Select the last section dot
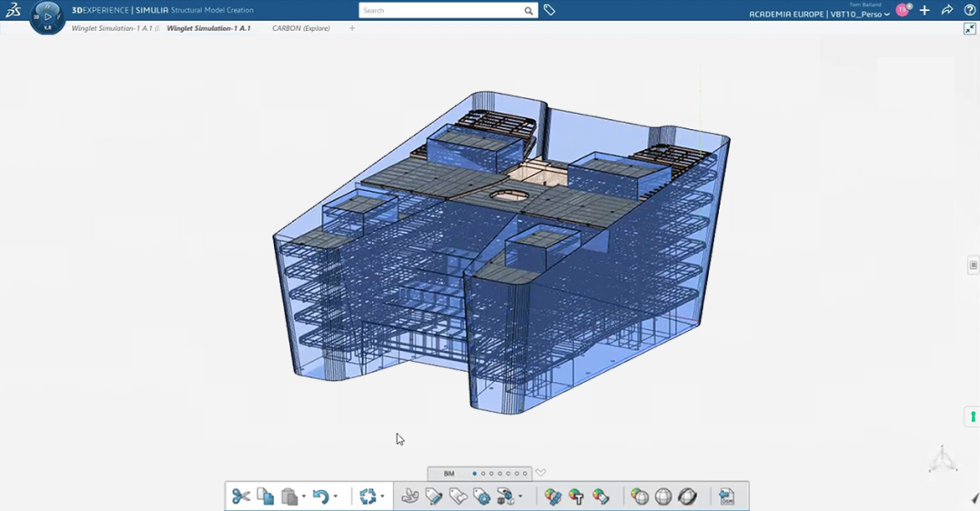This screenshot has height=511, width=980. [x=525, y=474]
